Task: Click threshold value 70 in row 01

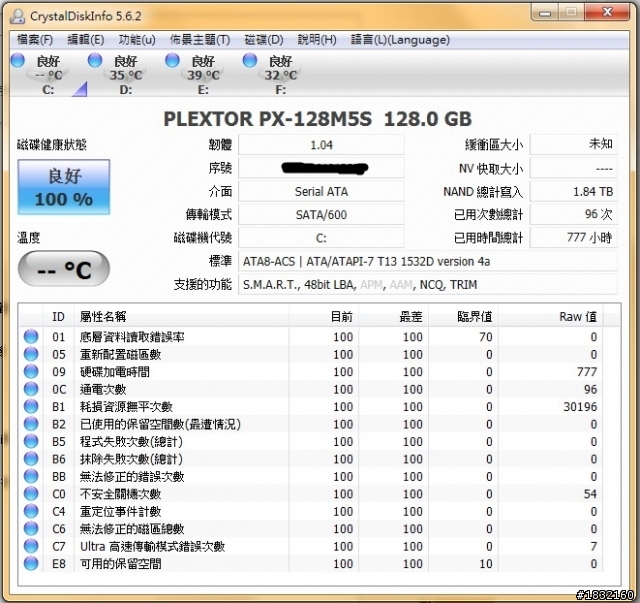Action: (x=485, y=337)
